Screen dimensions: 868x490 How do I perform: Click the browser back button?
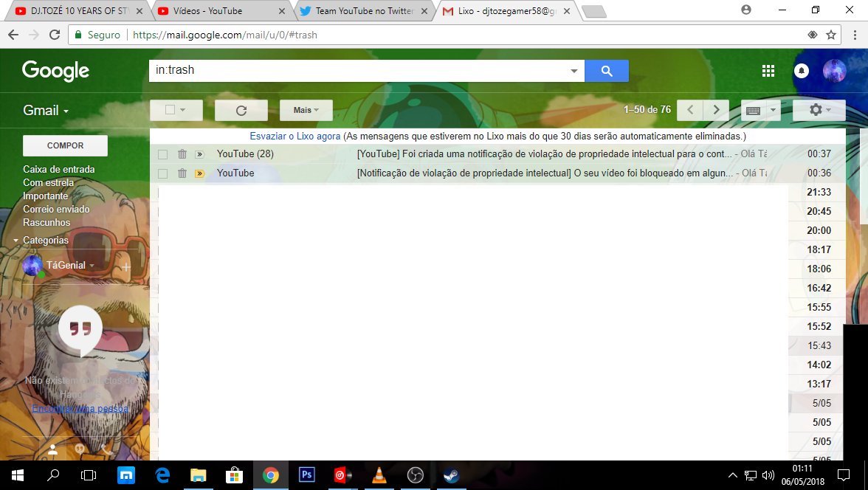point(13,35)
